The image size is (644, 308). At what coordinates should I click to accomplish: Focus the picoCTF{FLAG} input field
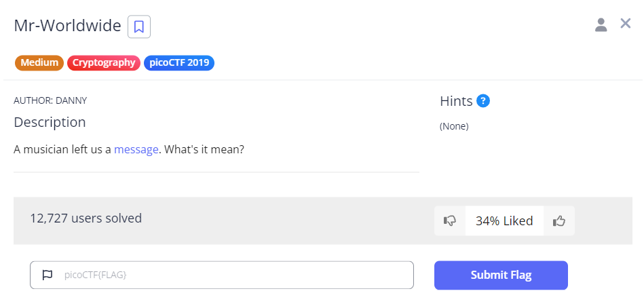coord(231,275)
